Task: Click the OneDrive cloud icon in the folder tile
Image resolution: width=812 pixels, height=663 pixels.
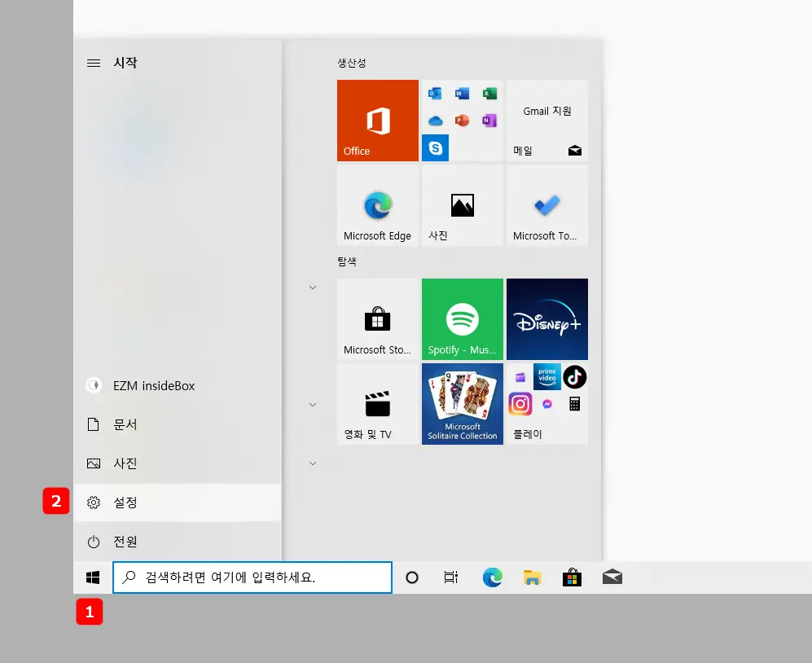Action: (x=435, y=121)
